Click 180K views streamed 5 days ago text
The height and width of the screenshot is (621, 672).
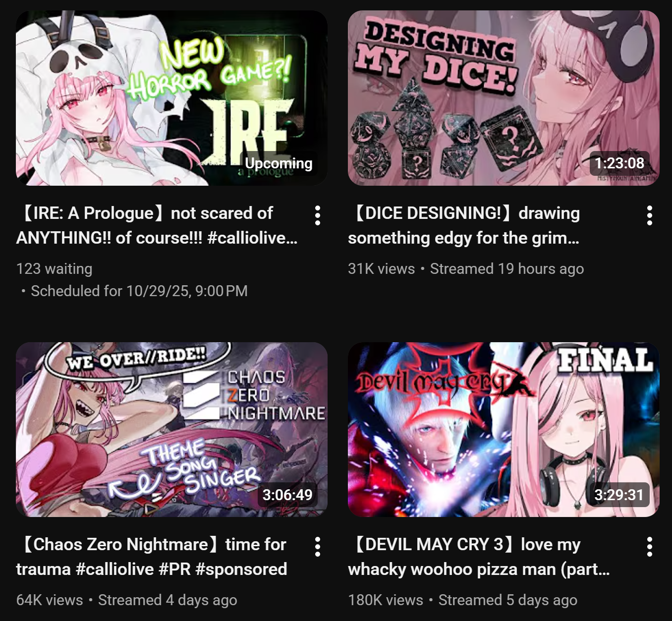point(463,600)
